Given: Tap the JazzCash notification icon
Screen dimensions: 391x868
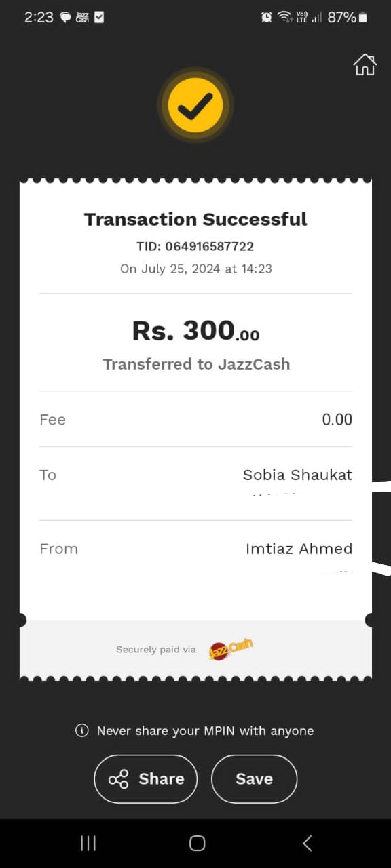Looking at the screenshot, I should coord(82,18).
